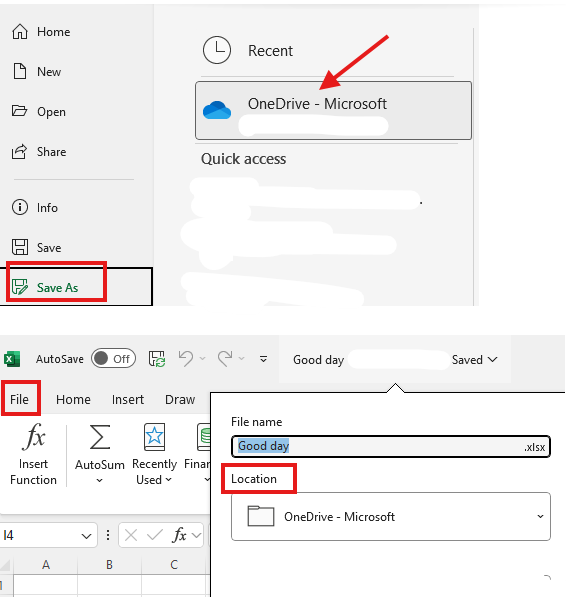Click the Open folder icon
The width and height of the screenshot is (566, 597).
19,111
